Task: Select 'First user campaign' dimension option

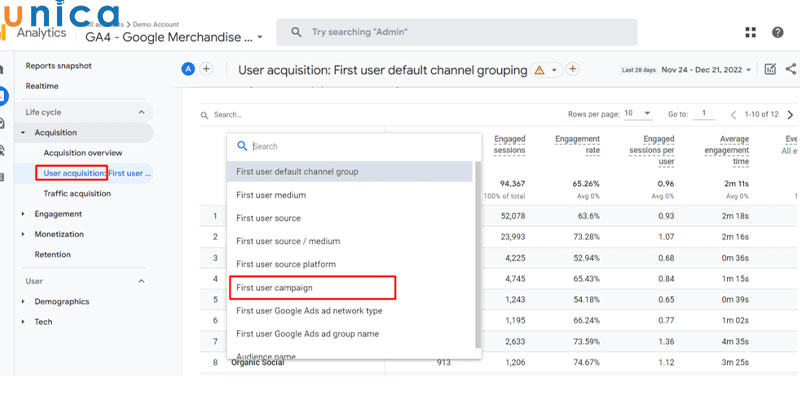Action: (x=312, y=288)
